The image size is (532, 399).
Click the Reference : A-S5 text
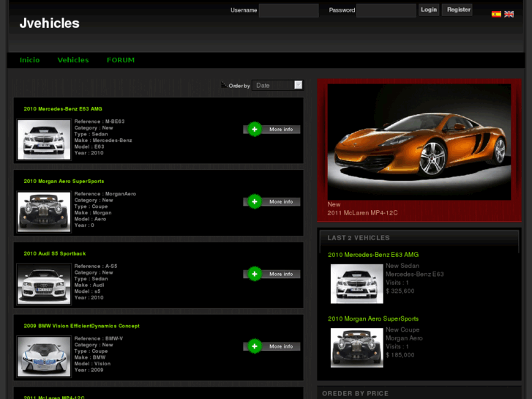[x=96, y=266]
